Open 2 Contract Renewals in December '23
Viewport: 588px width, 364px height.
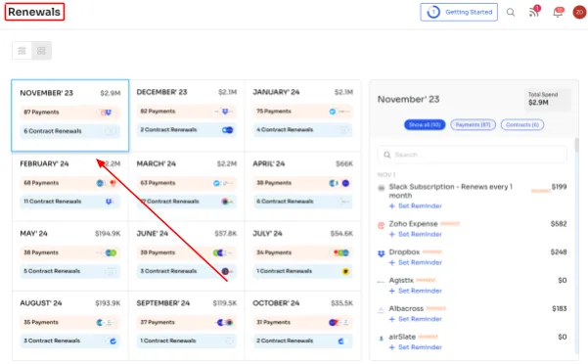point(186,130)
